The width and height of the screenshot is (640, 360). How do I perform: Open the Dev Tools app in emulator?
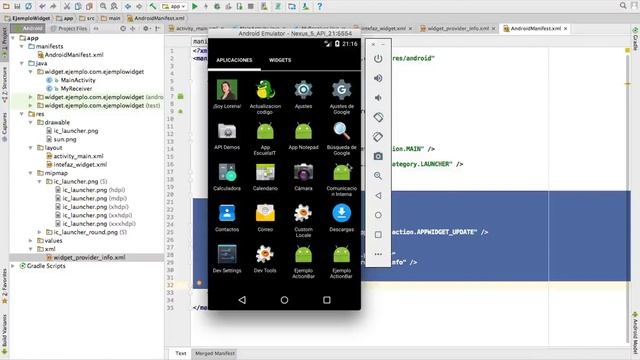pos(265,259)
